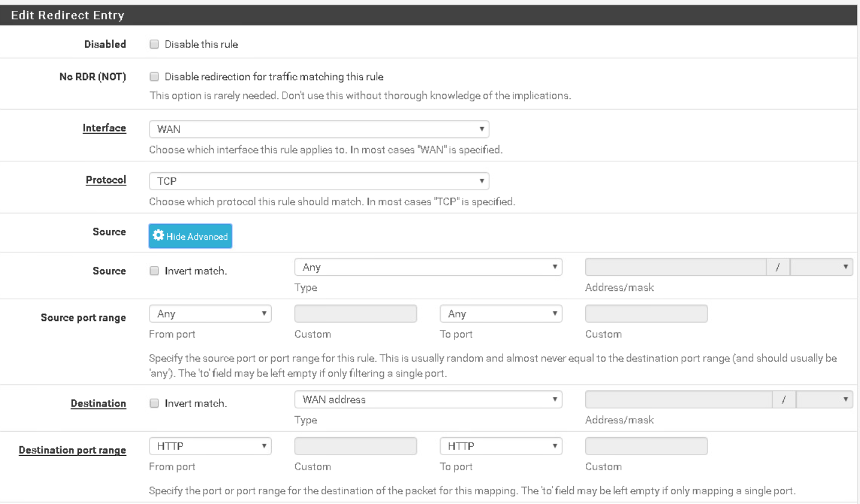Open the Destination address mask dropdown

824,400
